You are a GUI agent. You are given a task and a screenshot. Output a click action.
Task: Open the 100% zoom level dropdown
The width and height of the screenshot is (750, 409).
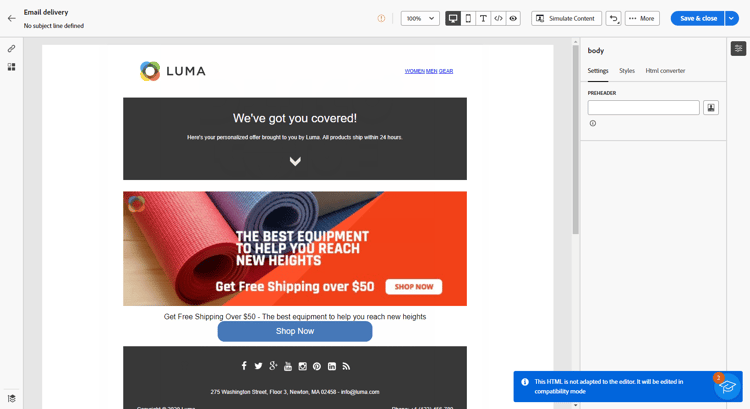click(x=420, y=18)
